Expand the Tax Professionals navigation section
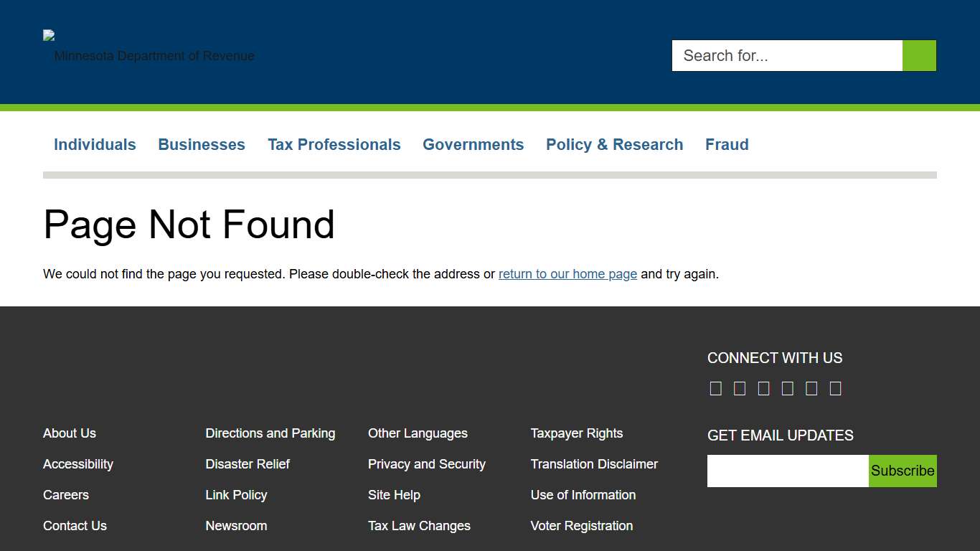This screenshot has width=980, height=551. [334, 144]
